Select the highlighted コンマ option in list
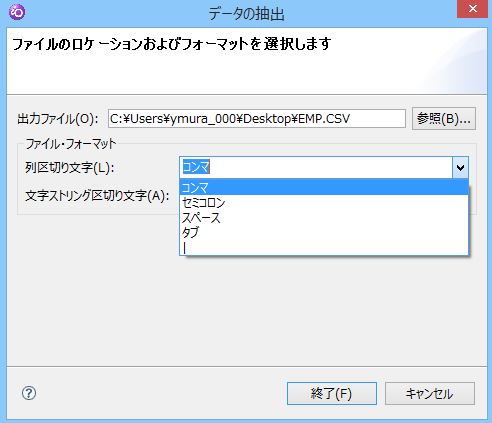The image size is (492, 423). tap(324, 188)
